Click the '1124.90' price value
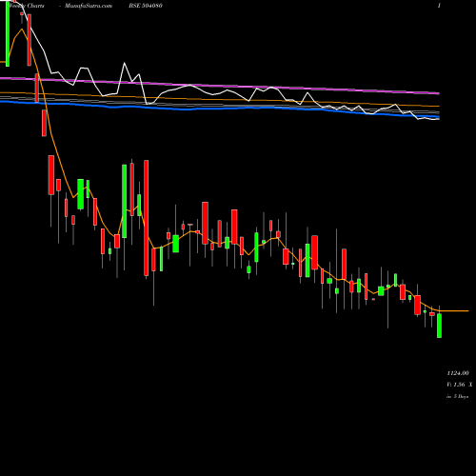Image resolution: width=476 pixels, height=476 pixels. [458, 373]
